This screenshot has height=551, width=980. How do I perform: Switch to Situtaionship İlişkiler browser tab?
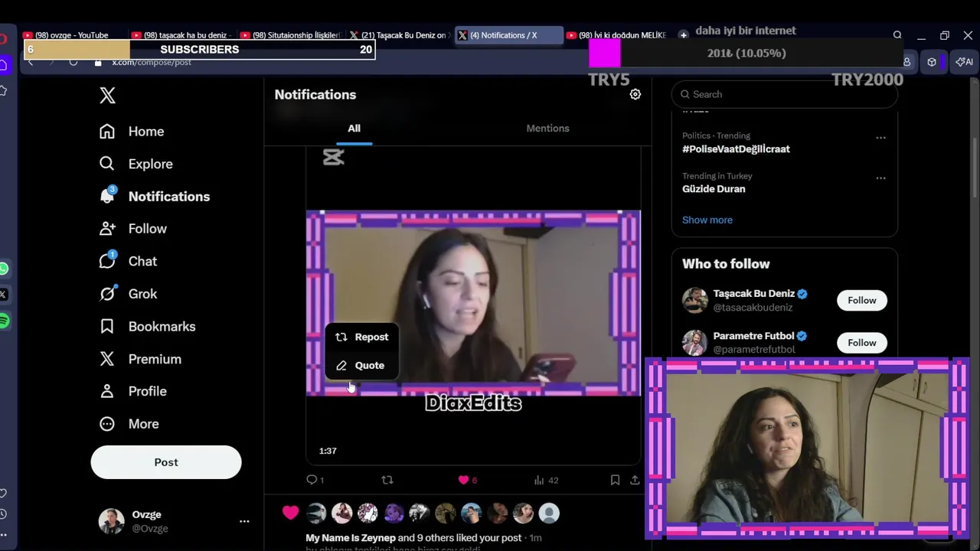click(289, 35)
